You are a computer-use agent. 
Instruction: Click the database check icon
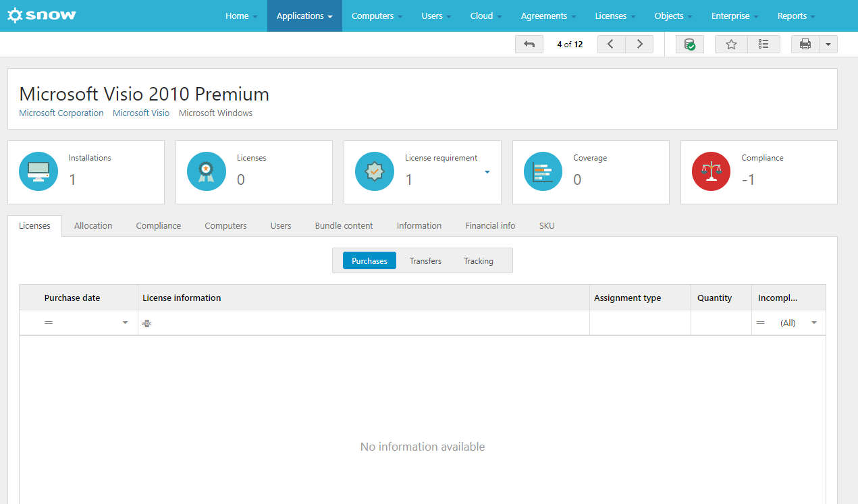(689, 45)
